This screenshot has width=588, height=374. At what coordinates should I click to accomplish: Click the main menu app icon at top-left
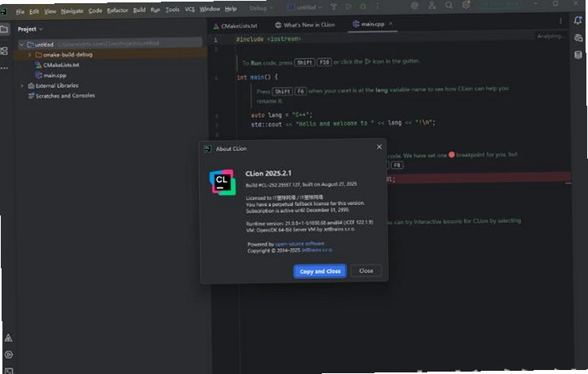tap(3, 12)
